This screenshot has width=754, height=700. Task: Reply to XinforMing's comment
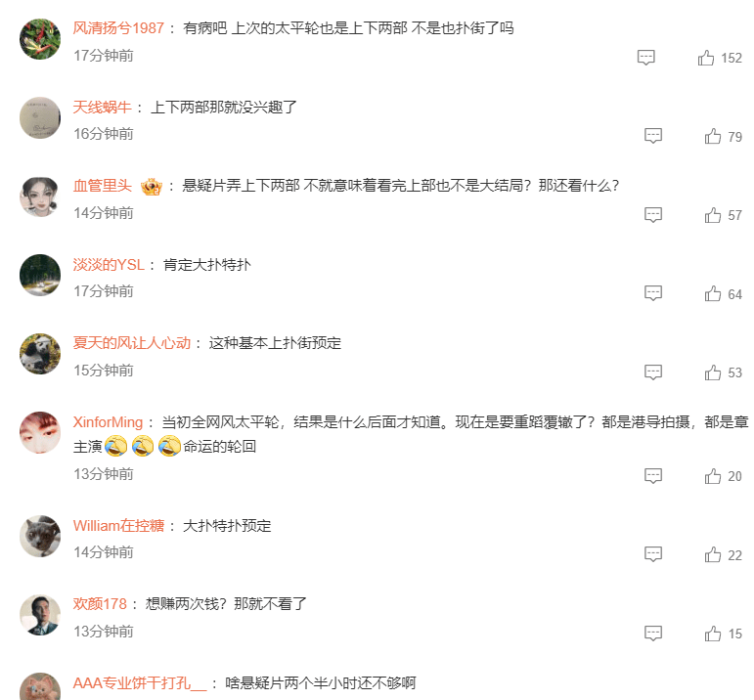click(x=653, y=476)
